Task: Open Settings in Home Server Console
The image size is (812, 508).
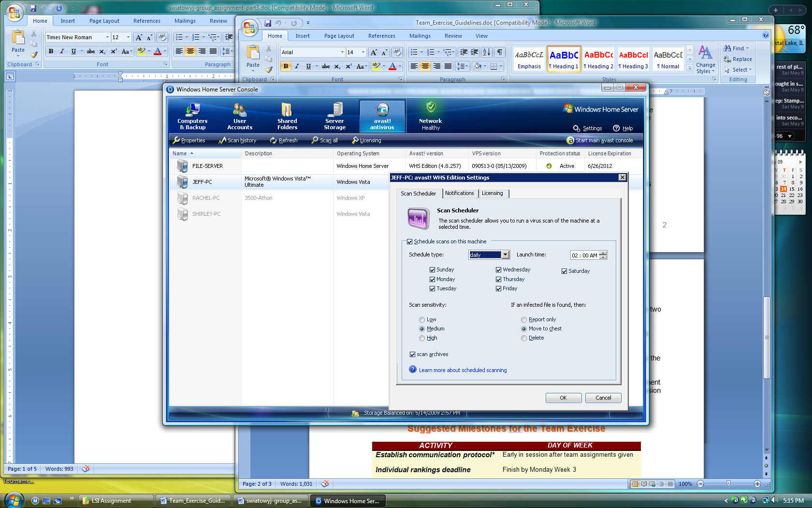Action: [587, 128]
